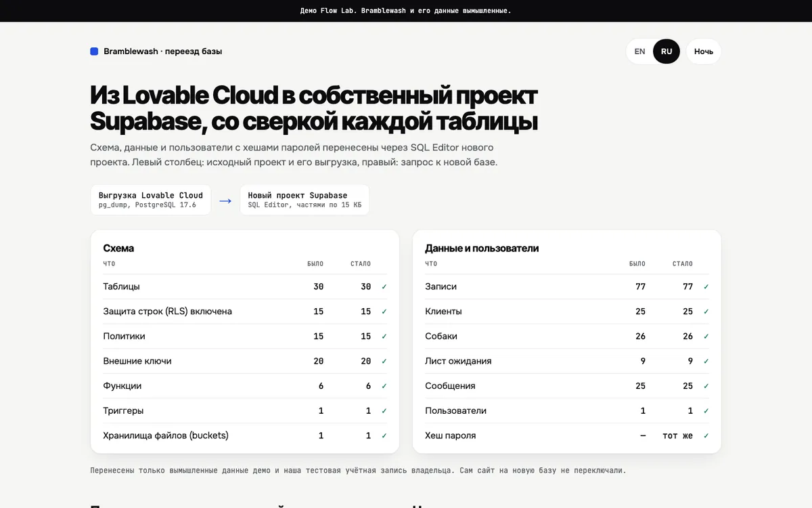
Task: Click the БЫЛО value 77 in the Записи row
Action: click(640, 287)
